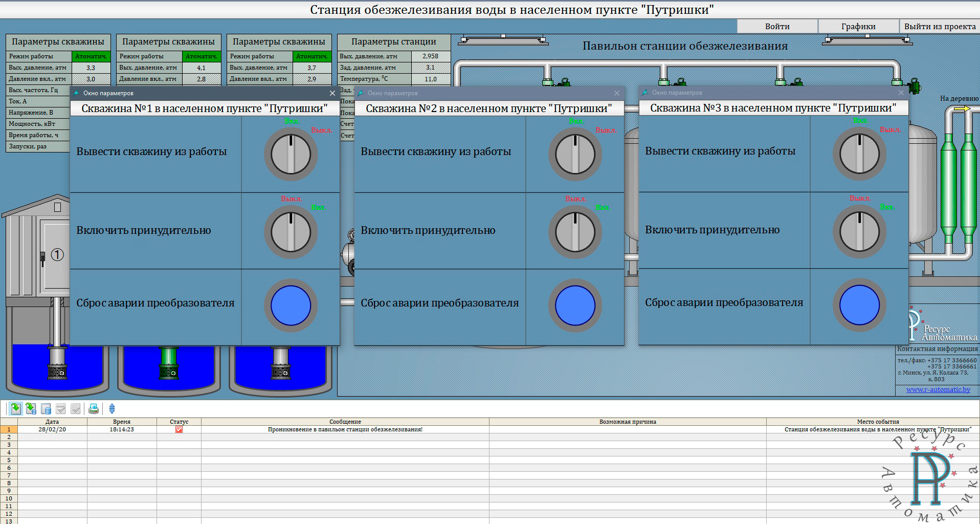Image resolution: width=980 pixels, height=524 pixels.
Task: Click the blue up-down autoscroll arrows icon
Action: click(112, 408)
